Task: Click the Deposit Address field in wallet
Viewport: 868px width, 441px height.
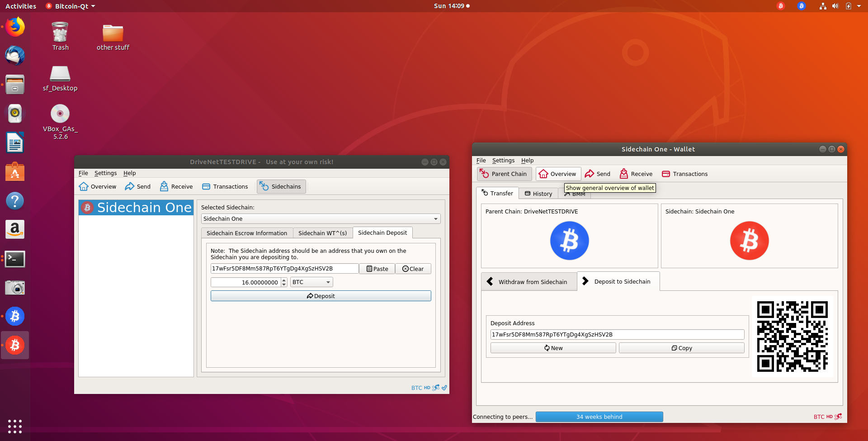Action: (617, 335)
